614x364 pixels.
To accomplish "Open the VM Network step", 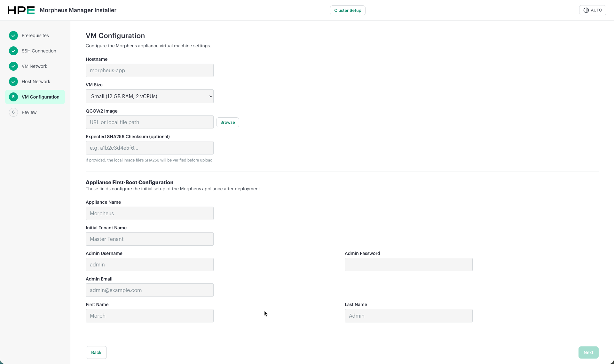I will (35, 66).
